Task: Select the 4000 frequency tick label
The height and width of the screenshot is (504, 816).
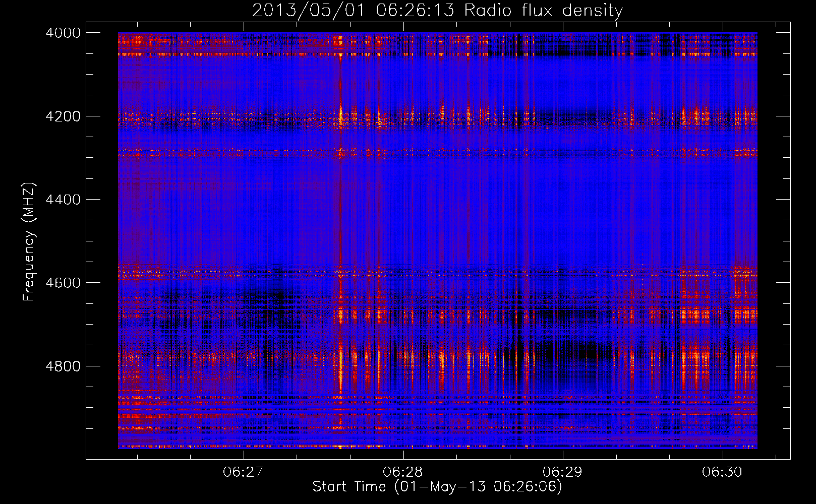Action: 63,33
